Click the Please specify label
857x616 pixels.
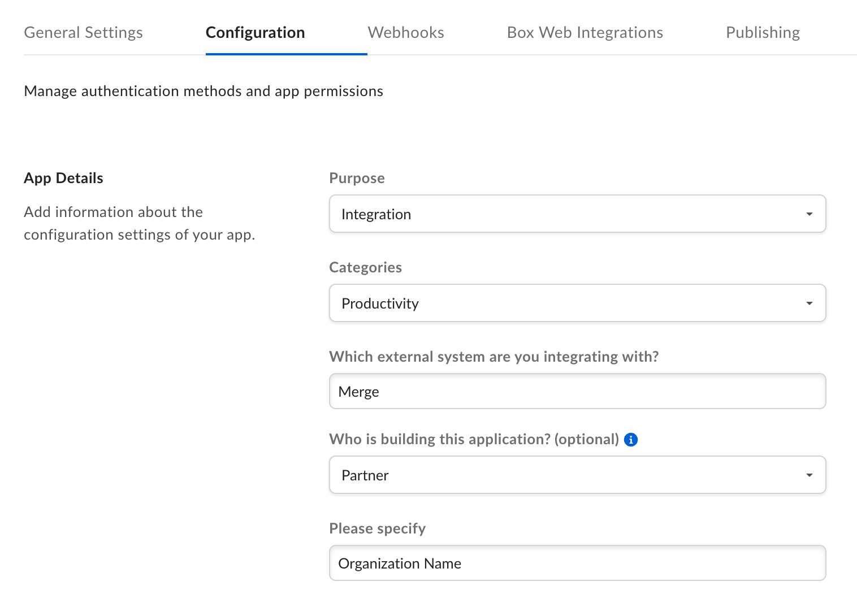[377, 529]
